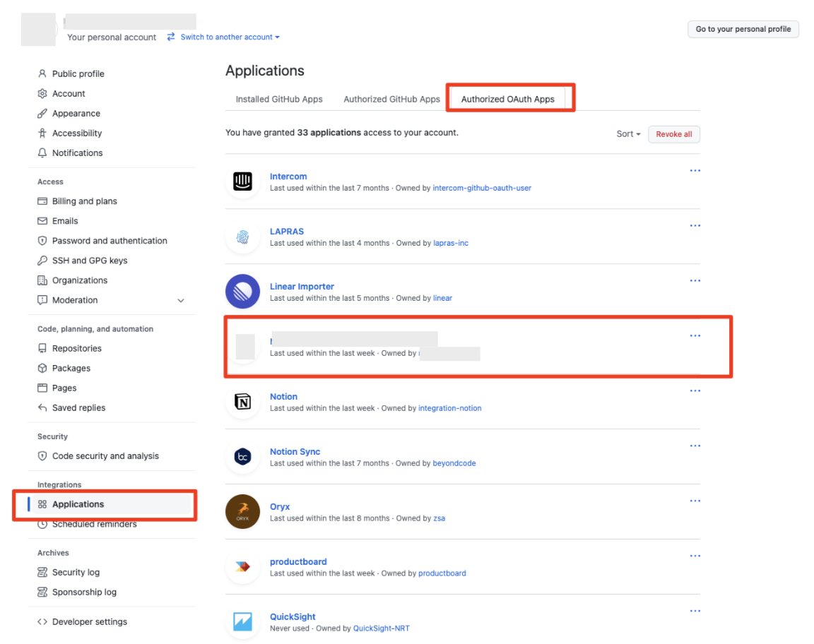Open the Notion Sync application link
Screen dimensions: 814x644
(x=295, y=451)
